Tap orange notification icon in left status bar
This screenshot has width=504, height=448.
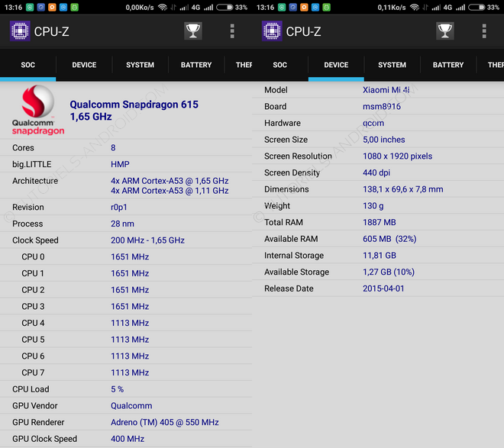52,8
